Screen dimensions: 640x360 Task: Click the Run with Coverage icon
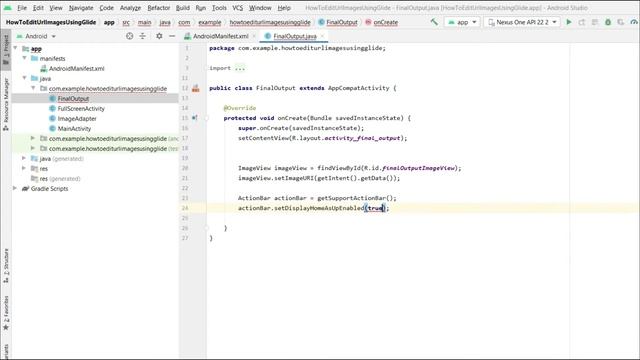click(621, 22)
